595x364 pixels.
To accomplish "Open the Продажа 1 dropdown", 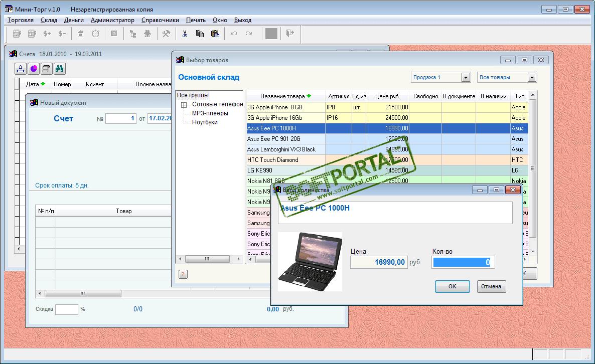I will point(466,77).
